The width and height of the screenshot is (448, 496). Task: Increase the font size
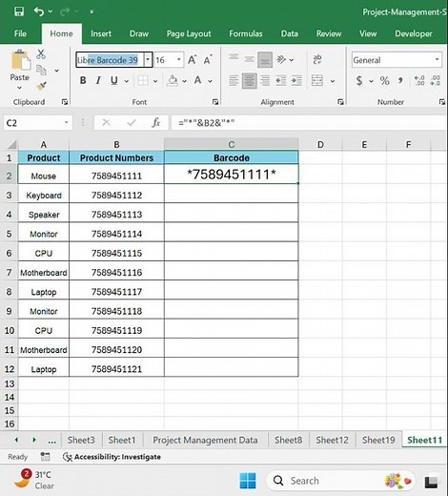(192, 60)
